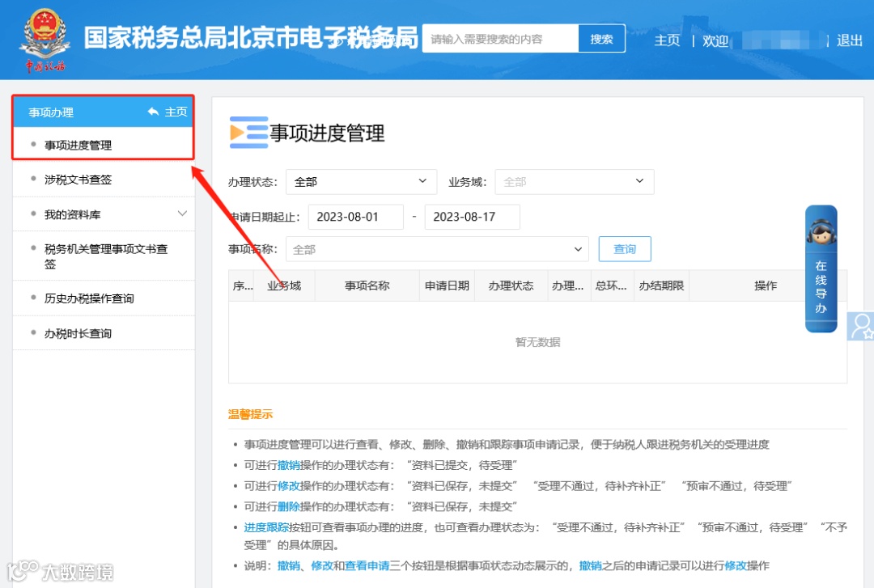
Task: Click the 进度跟踪 link in tips
Action: click(266, 527)
